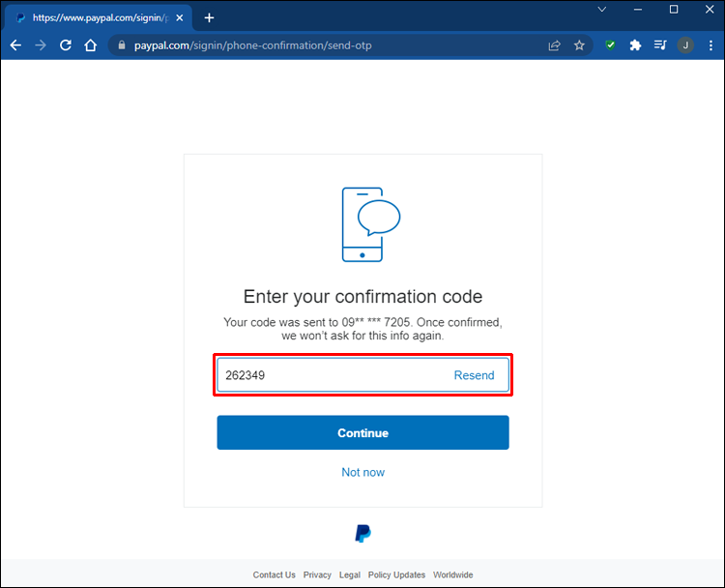Expand the tab search chevron
The image size is (725, 588).
tap(602, 10)
